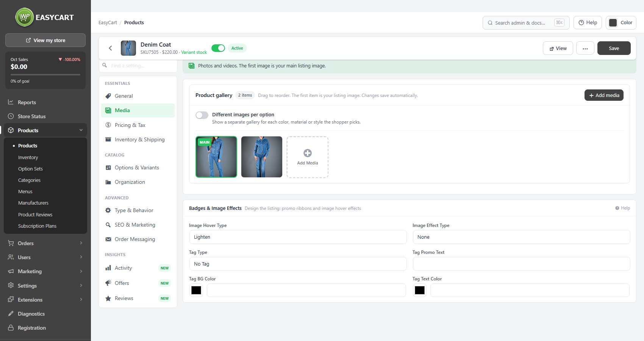
Task: Click the Help link in Badges section
Action: pos(622,208)
